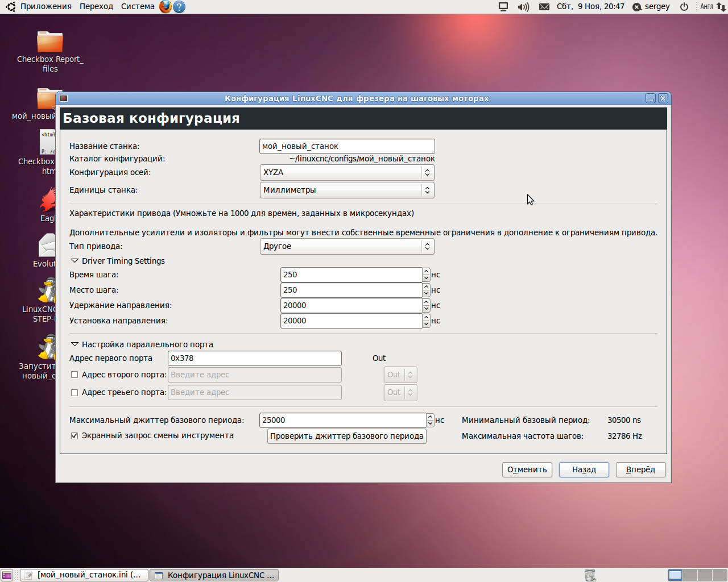This screenshot has height=582, width=728.
Task: Switch to first workspace in the switcher
Action: pos(675,575)
